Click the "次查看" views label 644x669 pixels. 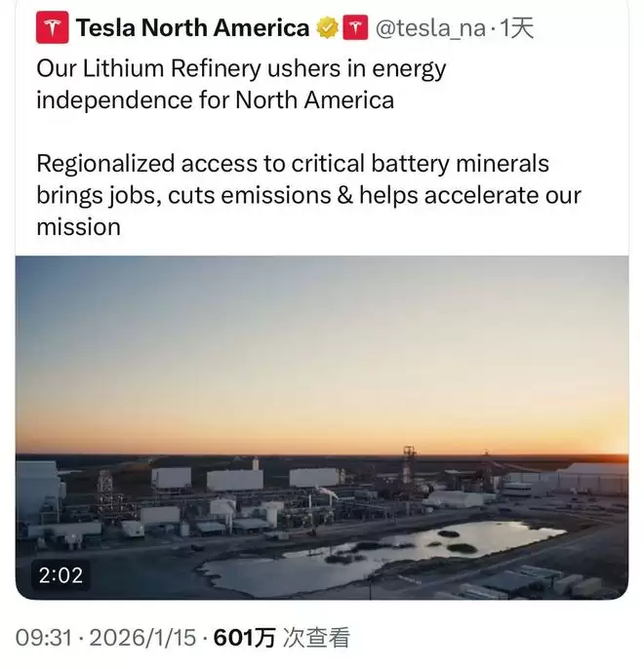click(x=316, y=638)
